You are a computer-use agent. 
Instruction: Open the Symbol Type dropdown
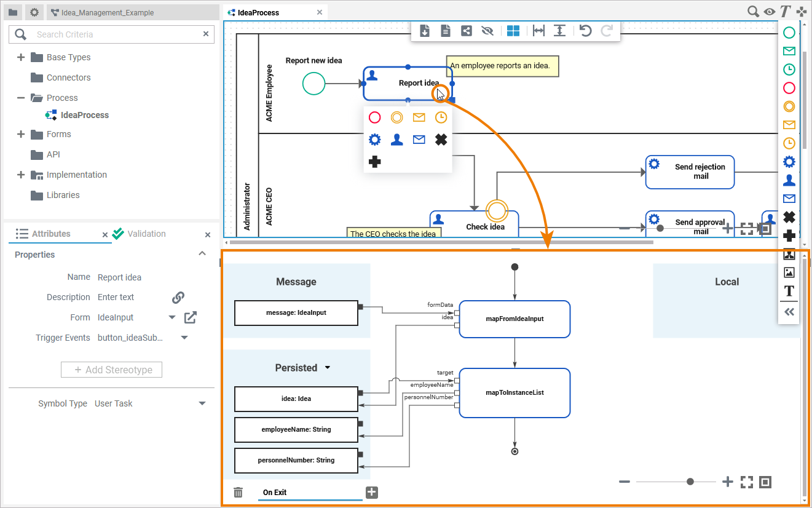pyautogui.click(x=202, y=404)
